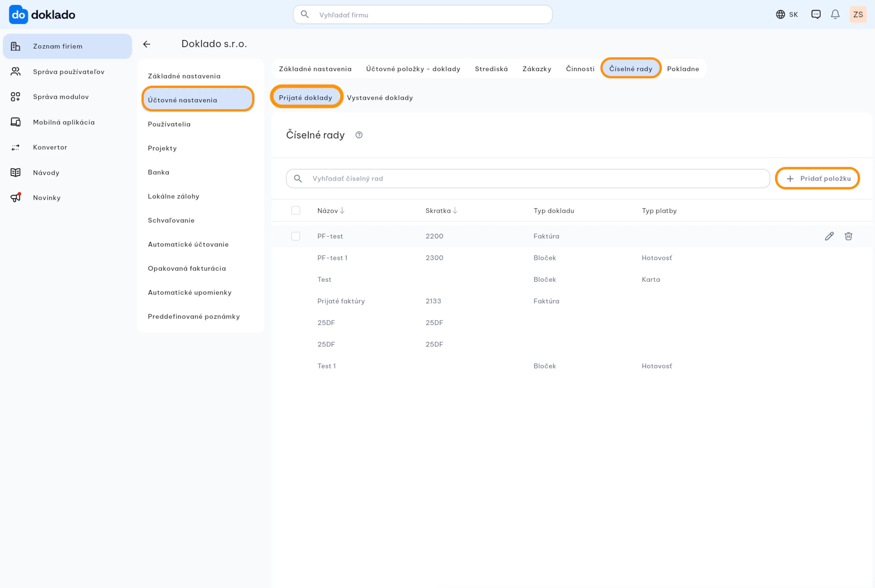The width and height of the screenshot is (875, 588).
Task: Go back with the left arrow
Action: 147,44
